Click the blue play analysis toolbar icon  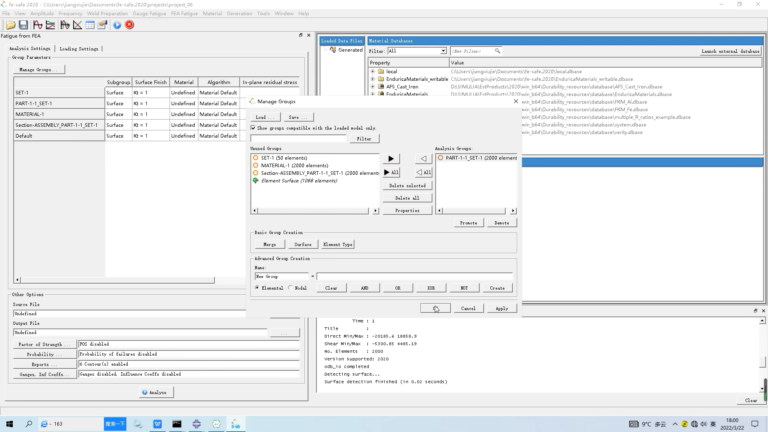coord(117,25)
